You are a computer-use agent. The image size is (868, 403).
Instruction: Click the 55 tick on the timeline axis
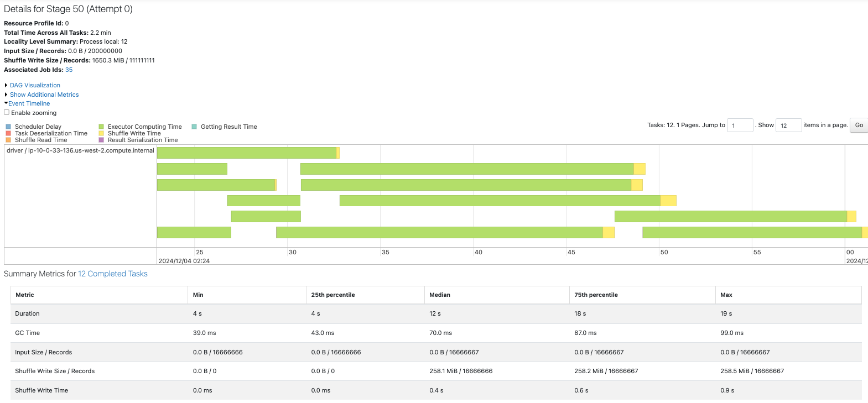(757, 252)
